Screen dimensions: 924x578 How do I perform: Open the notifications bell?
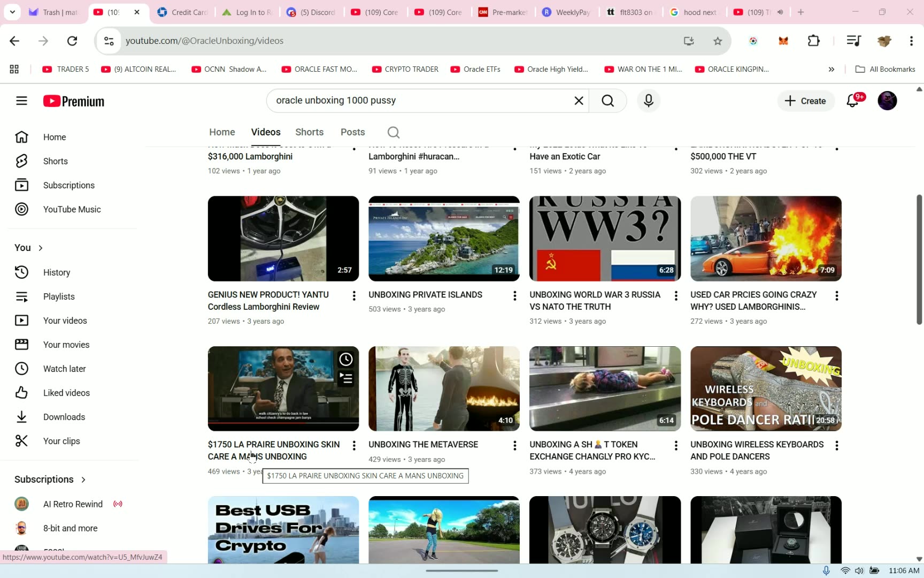pos(853,101)
